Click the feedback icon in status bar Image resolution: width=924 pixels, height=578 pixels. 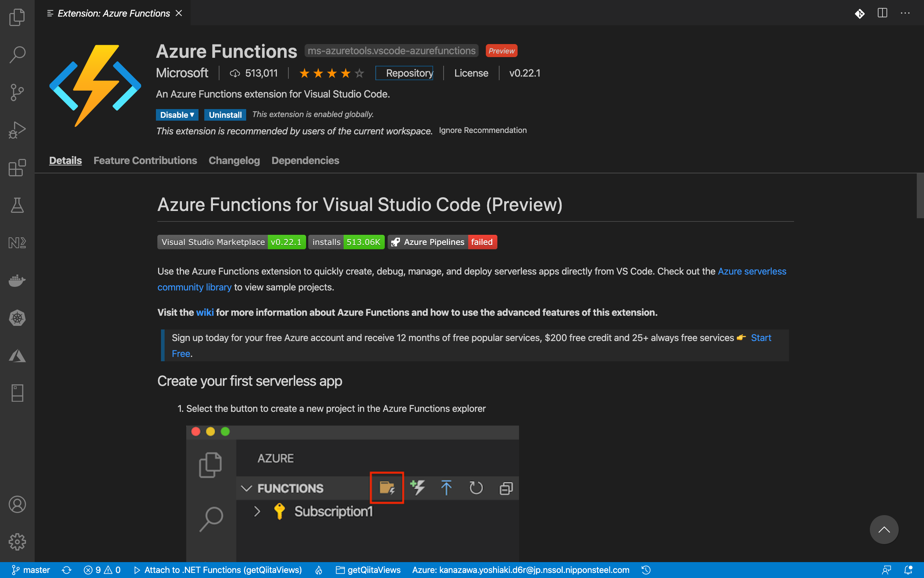pos(886,570)
